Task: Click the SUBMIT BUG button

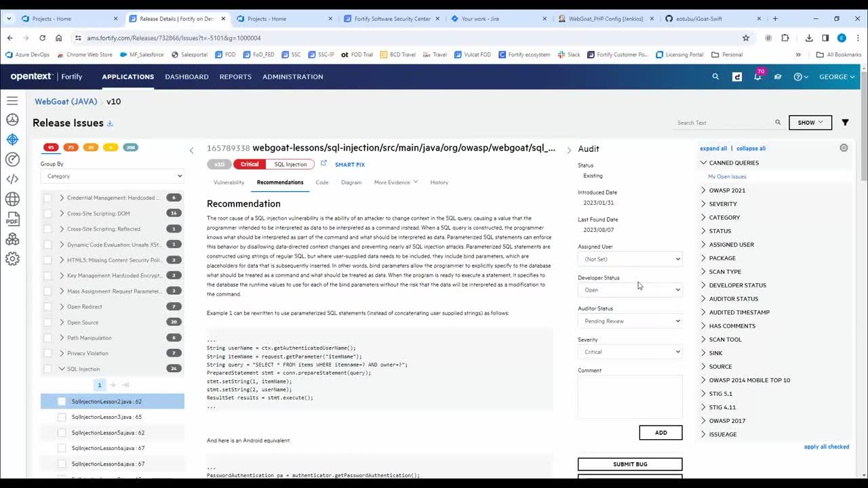Action: click(x=630, y=464)
